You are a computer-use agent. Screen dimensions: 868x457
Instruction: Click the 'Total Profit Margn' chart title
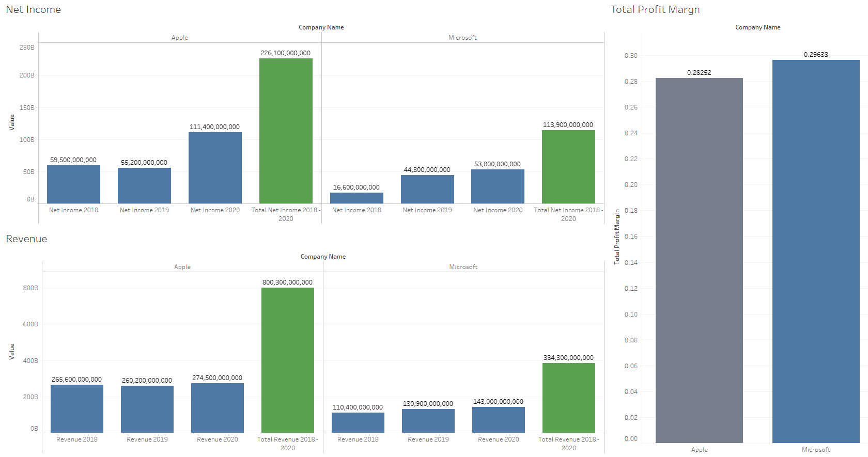[x=655, y=9]
